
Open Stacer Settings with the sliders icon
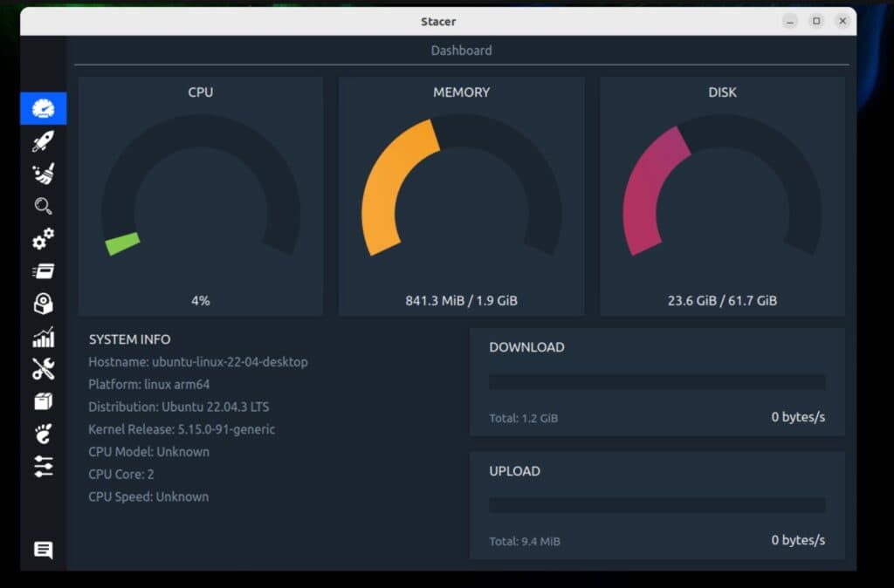coord(42,467)
